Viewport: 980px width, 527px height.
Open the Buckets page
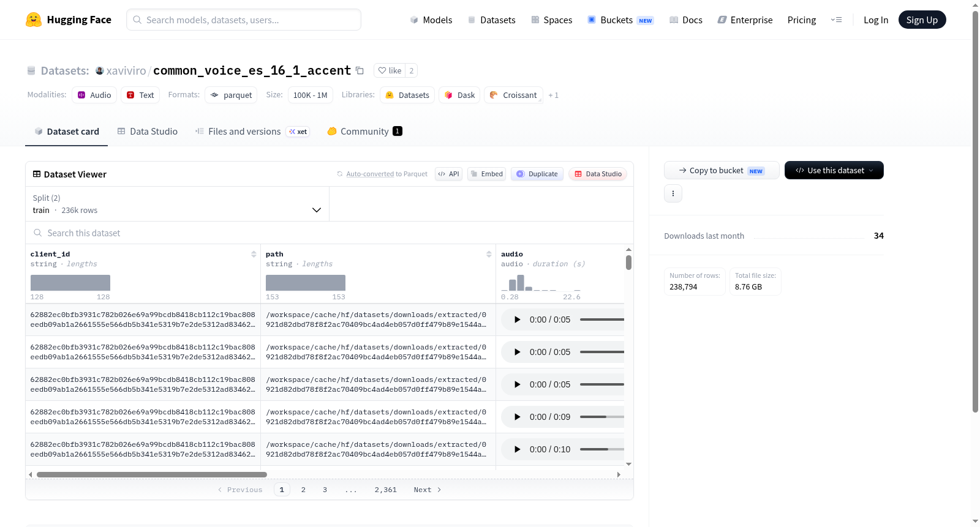pyautogui.click(x=620, y=20)
